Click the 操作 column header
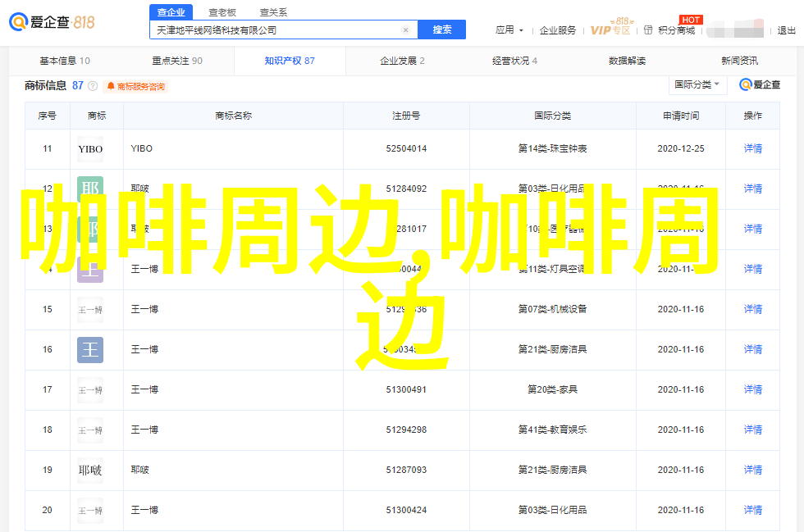Image resolution: width=804 pixels, height=532 pixels. pyautogui.click(x=753, y=116)
